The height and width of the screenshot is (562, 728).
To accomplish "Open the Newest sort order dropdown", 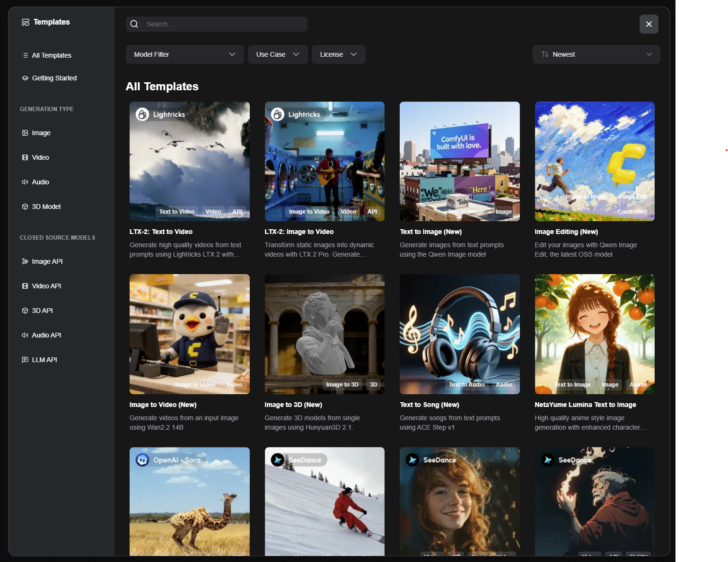I will point(596,54).
